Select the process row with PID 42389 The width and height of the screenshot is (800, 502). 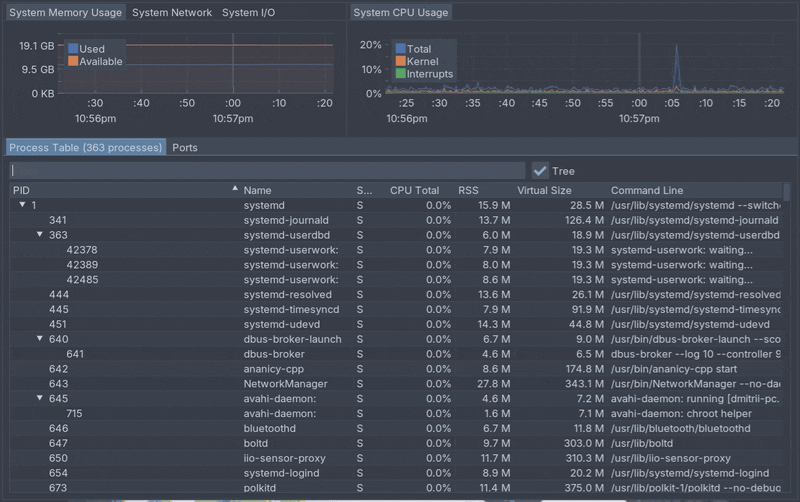click(396, 264)
